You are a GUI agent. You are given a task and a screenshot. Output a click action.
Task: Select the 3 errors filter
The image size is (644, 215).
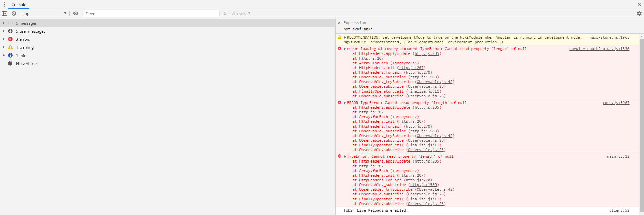tap(23, 39)
